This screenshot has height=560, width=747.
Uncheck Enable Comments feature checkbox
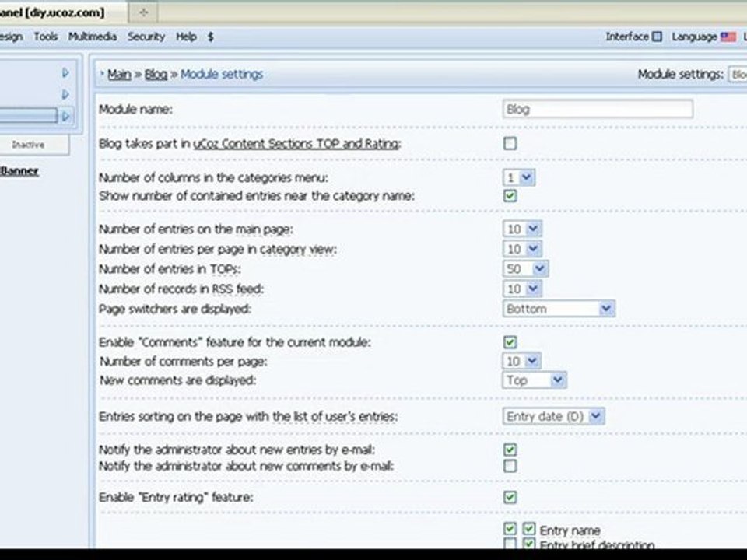(x=510, y=342)
